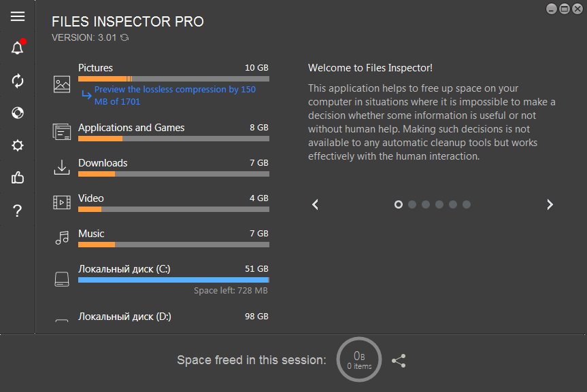587x392 pixels.
Task: Click the C: drive progress bar
Action: pyautogui.click(x=173, y=279)
